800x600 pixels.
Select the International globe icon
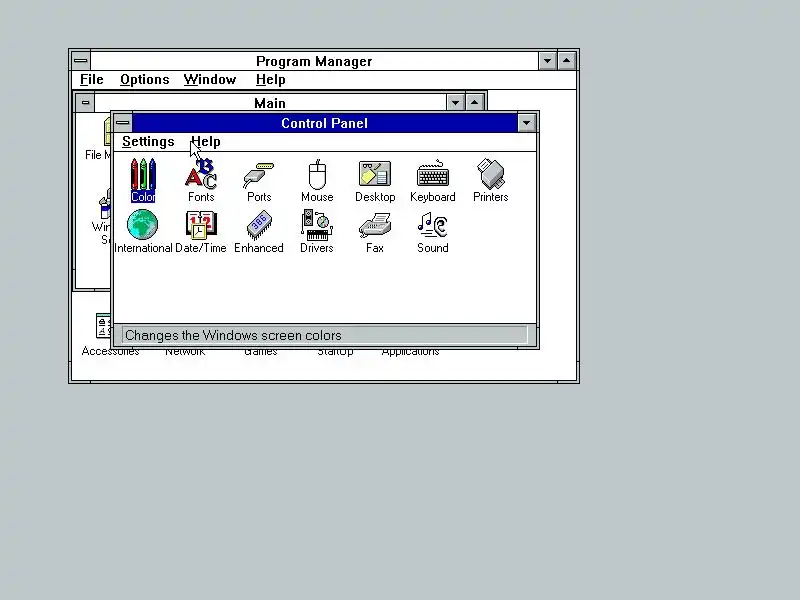coord(143,231)
